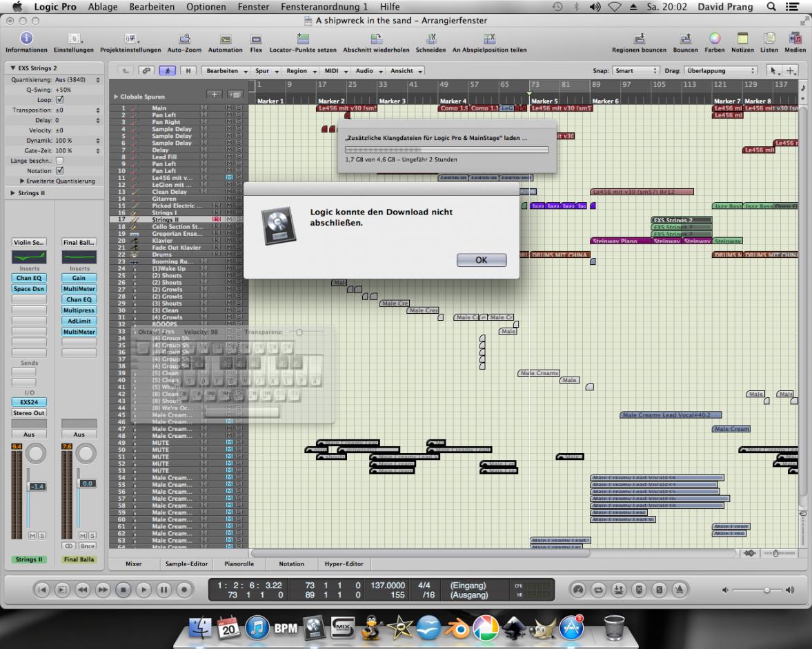Open the Snap dropdown set to Smart
Viewport: 812px width, 649px height.
click(635, 71)
